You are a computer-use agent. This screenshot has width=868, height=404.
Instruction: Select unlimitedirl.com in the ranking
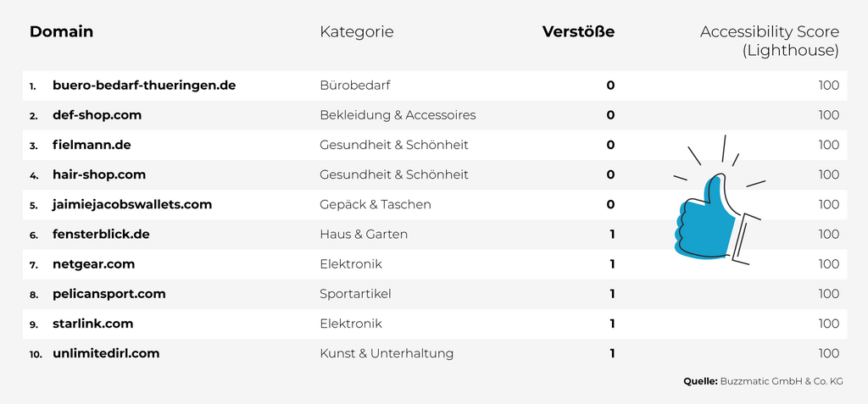[x=105, y=353]
